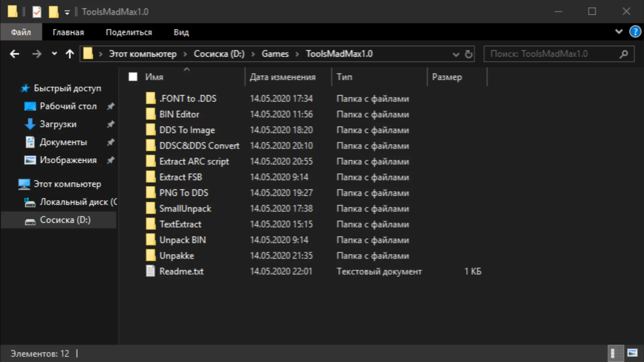Click the search magnifier in search box
This screenshot has height=362, width=644.
click(624, 54)
